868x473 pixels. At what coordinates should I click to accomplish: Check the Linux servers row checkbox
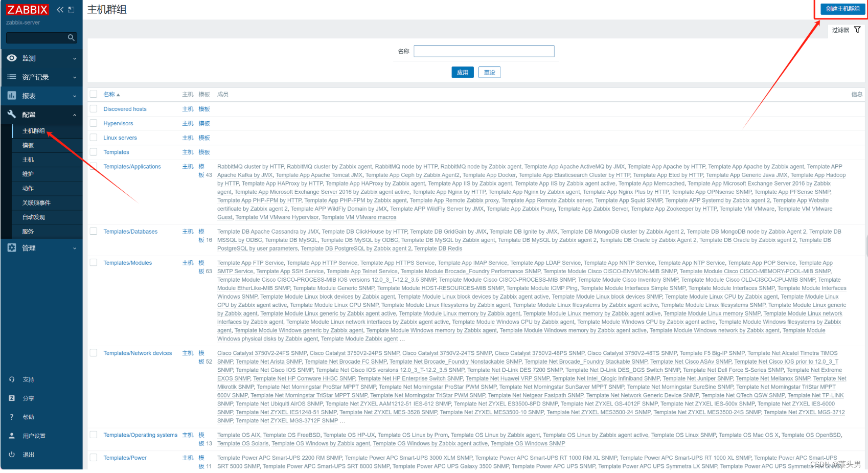tap(94, 137)
